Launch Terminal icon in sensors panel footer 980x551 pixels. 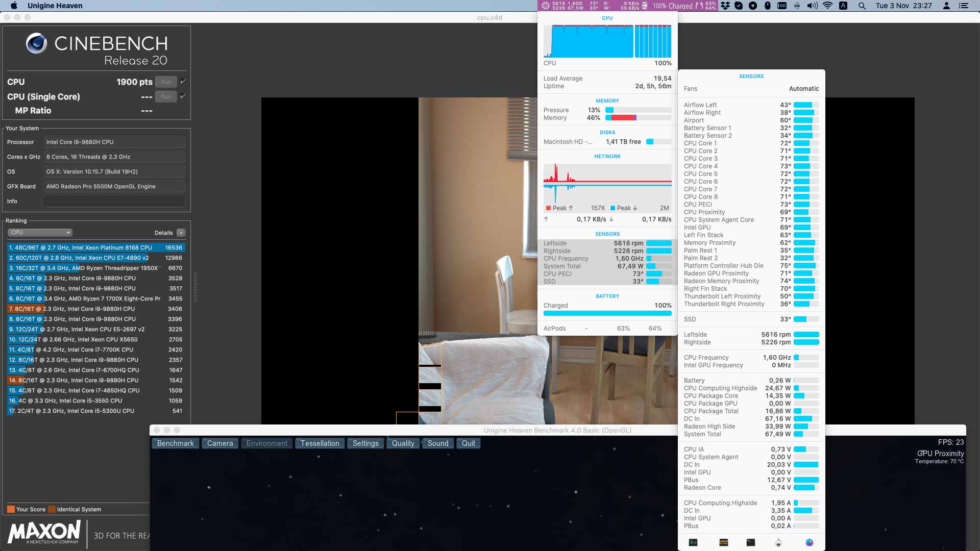750,542
